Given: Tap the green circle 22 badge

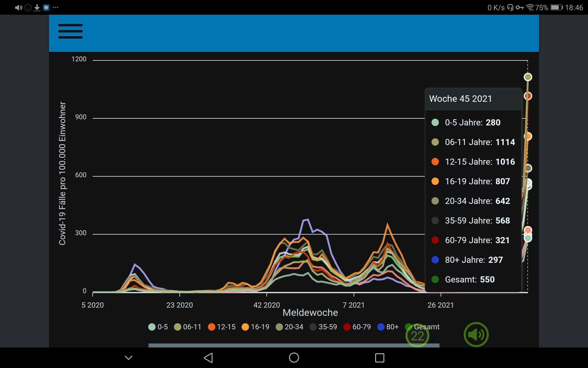Looking at the screenshot, I should [417, 336].
